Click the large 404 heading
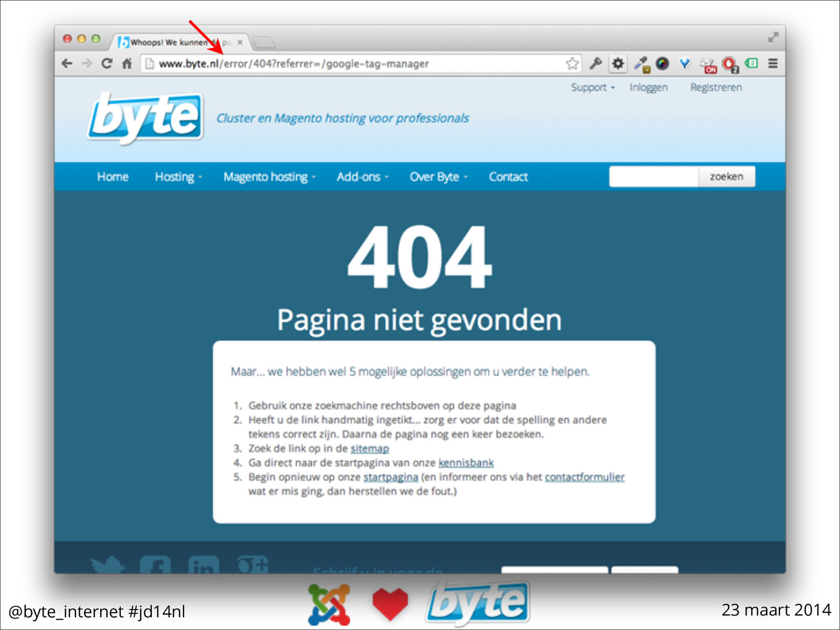Viewport: 840px width, 630px height. [419, 256]
